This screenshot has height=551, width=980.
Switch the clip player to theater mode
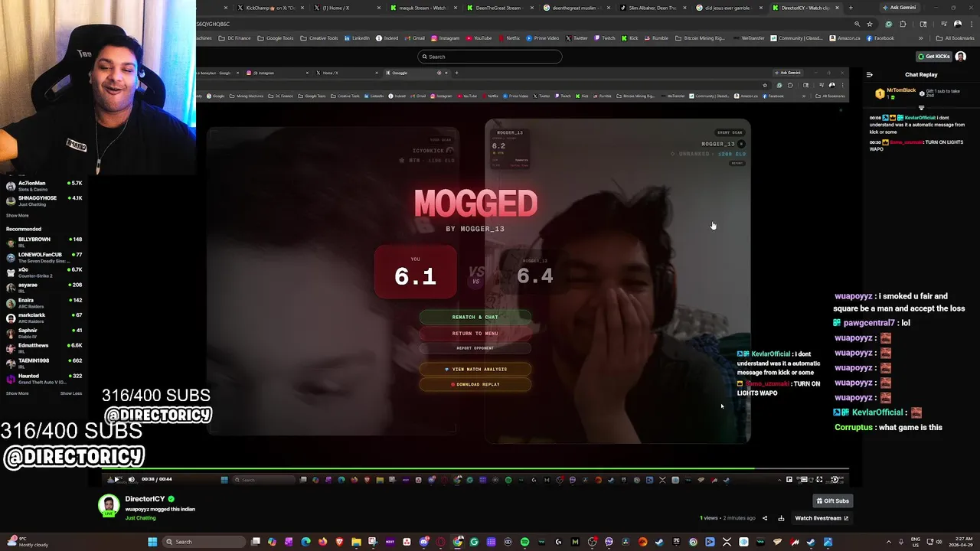click(804, 480)
